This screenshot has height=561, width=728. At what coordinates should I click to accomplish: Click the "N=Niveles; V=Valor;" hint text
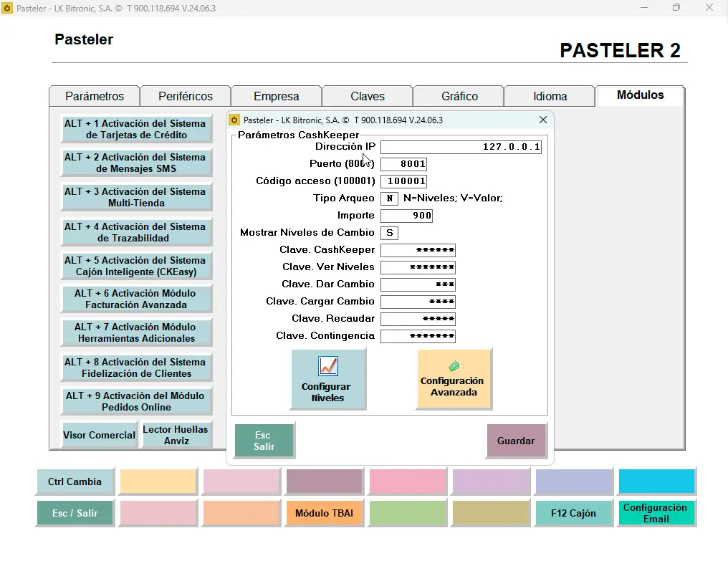point(453,198)
